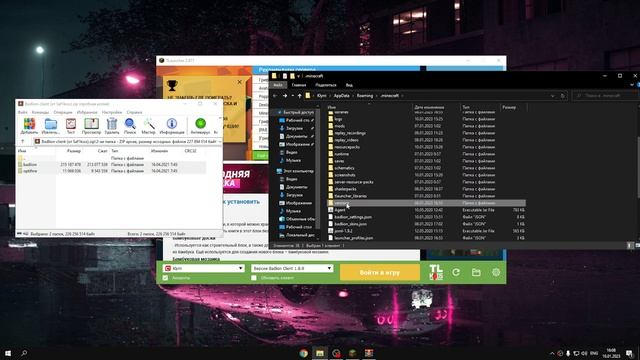Viewport: 640px width, 360px height.
Task: Click the Добавить (Add) icon in WinRAR
Action: (x=29, y=124)
